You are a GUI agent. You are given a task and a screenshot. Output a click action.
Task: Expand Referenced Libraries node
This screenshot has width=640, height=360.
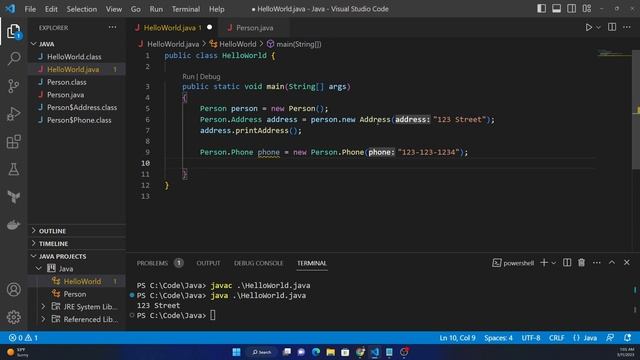[x=43, y=319]
